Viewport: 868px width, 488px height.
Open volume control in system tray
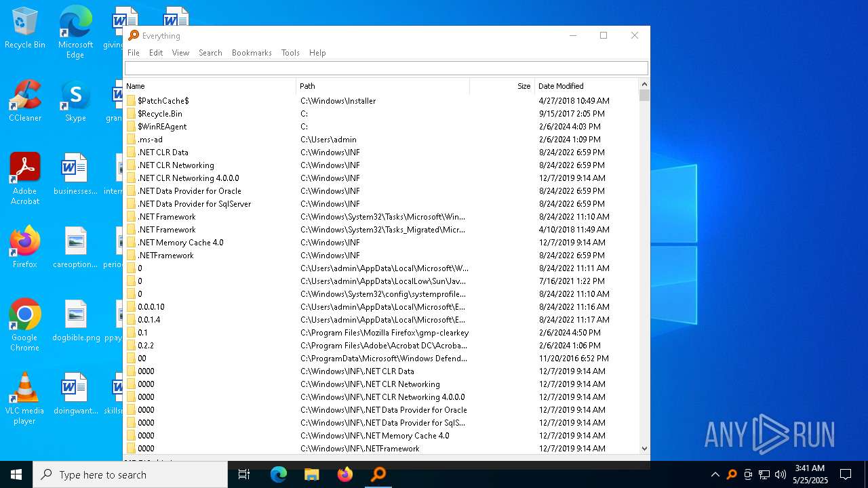pos(781,474)
